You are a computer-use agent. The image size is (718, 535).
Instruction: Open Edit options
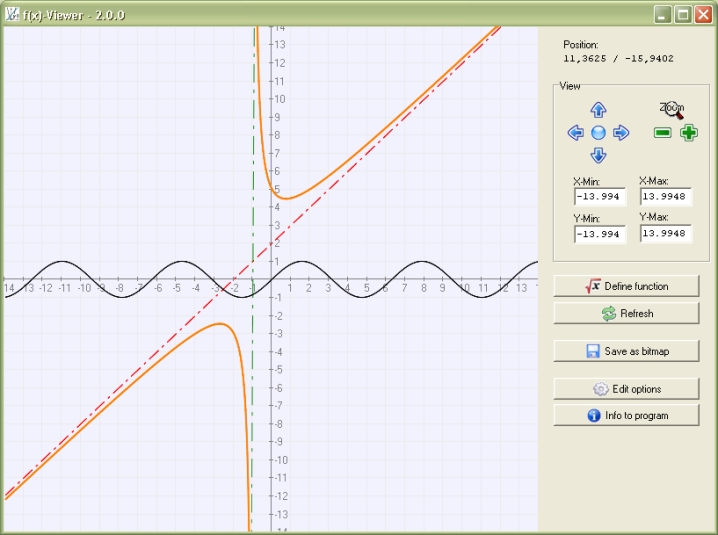click(626, 389)
